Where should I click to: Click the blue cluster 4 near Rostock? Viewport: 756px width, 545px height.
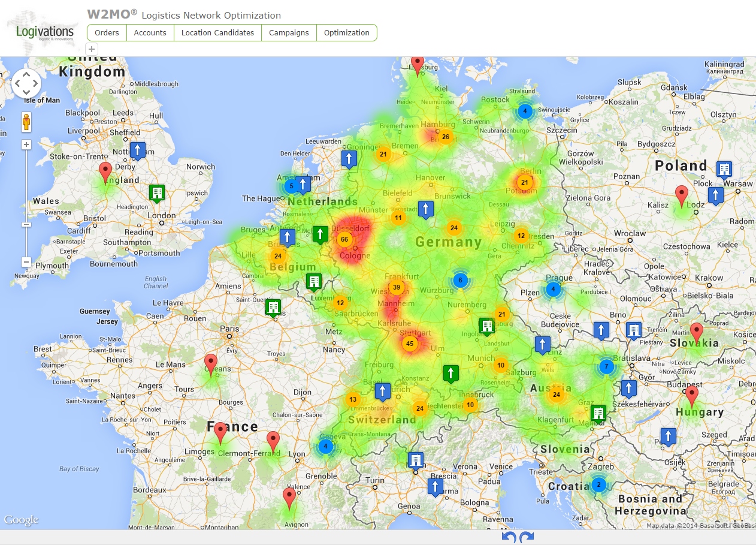tap(525, 111)
